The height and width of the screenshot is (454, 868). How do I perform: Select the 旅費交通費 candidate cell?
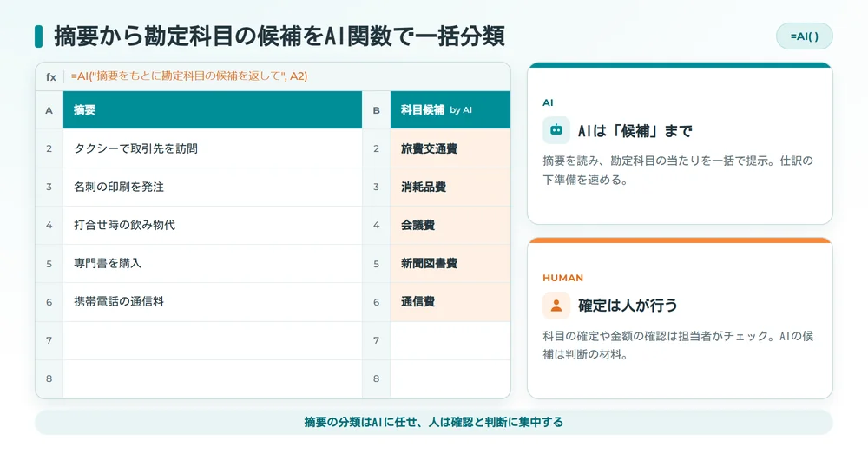pyautogui.click(x=450, y=148)
